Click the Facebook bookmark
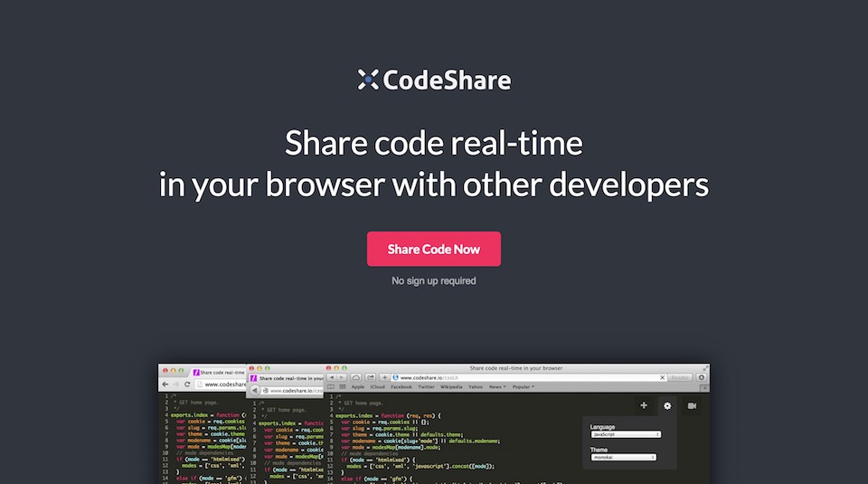Screen dimensions: 868x484 (401, 387)
